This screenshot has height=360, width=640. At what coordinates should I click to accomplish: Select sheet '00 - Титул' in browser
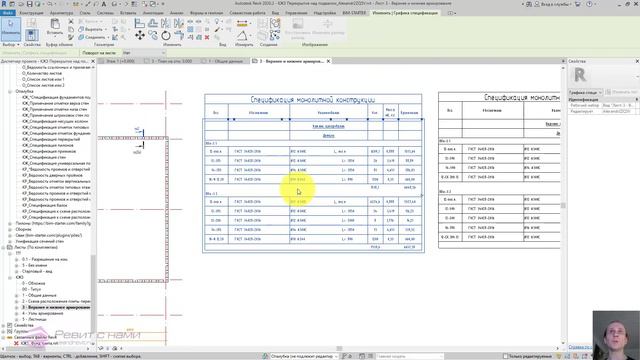(31, 289)
